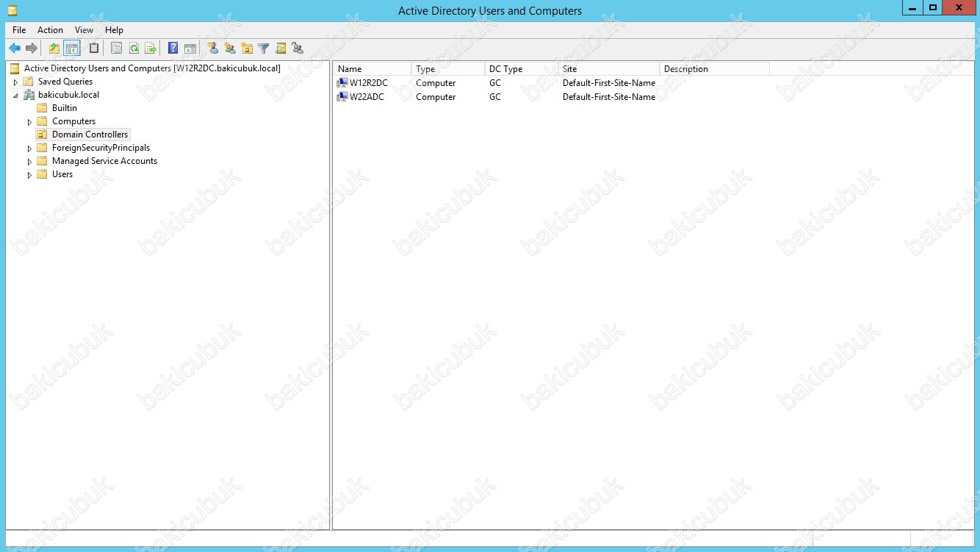Select the ForeignSecurityPrincipals tree label

point(101,148)
